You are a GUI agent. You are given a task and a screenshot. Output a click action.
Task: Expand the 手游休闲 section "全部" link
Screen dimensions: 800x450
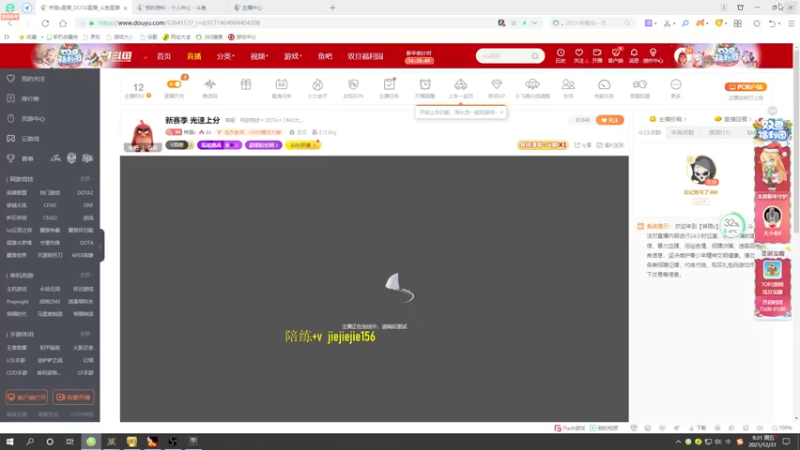(x=86, y=334)
